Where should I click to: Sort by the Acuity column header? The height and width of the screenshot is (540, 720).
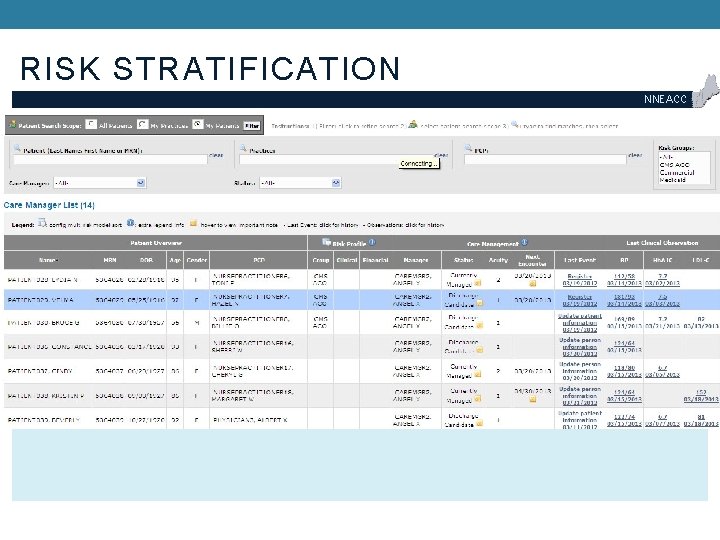498,260
